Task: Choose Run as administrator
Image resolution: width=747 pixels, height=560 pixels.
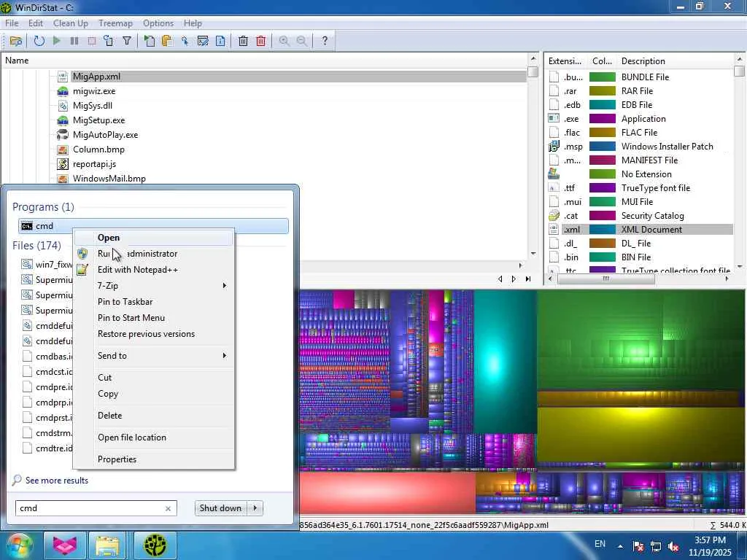Action: coord(153,254)
